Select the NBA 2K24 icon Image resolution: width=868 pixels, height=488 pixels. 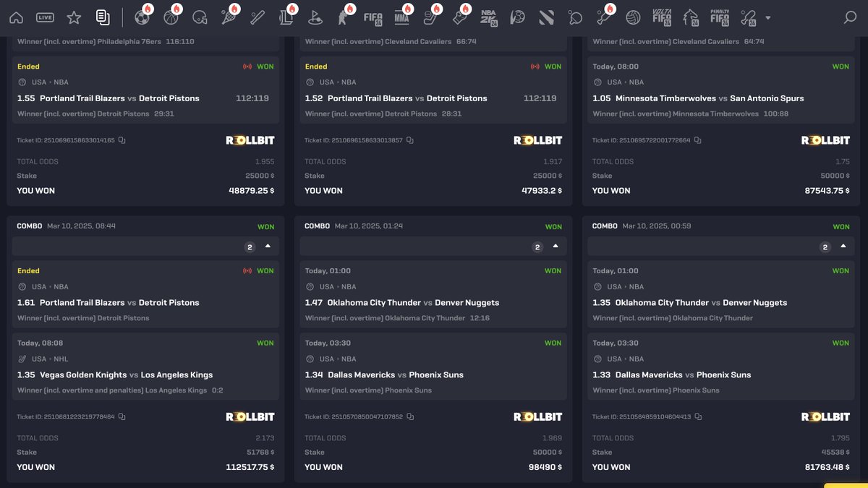[x=489, y=17]
